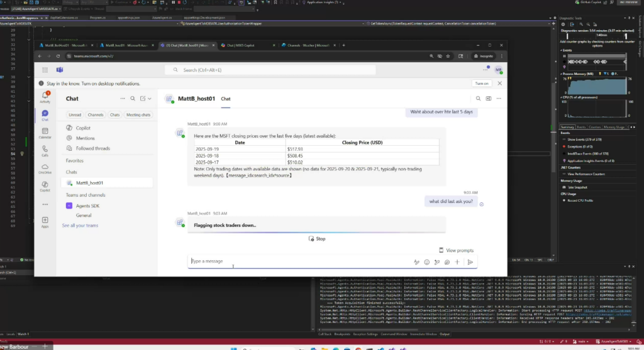Open the General channel
This screenshot has height=350, width=644.
click(x=84, y=216)
